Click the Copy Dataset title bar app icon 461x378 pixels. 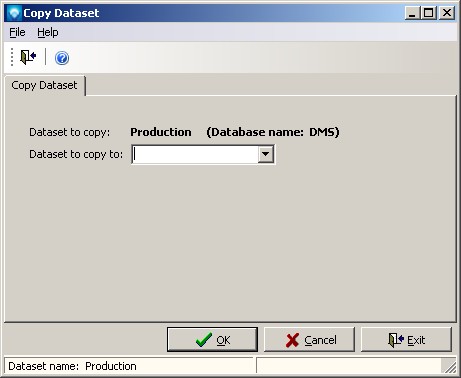pos(14,13)
